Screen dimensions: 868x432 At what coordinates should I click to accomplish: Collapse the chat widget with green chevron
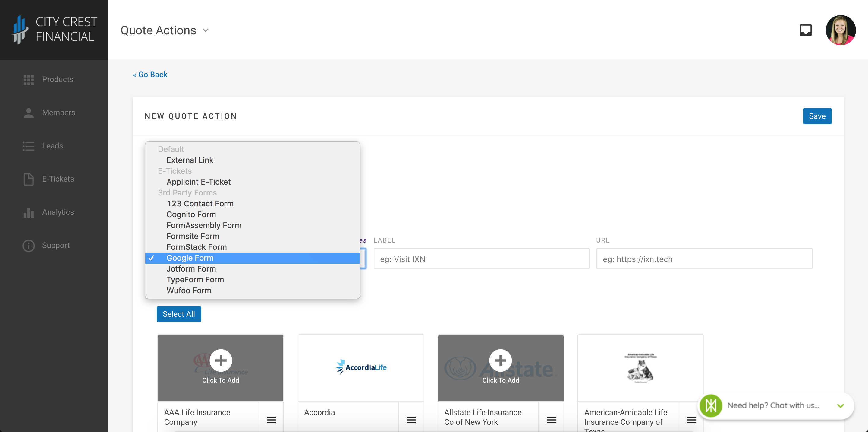(840, 406)
